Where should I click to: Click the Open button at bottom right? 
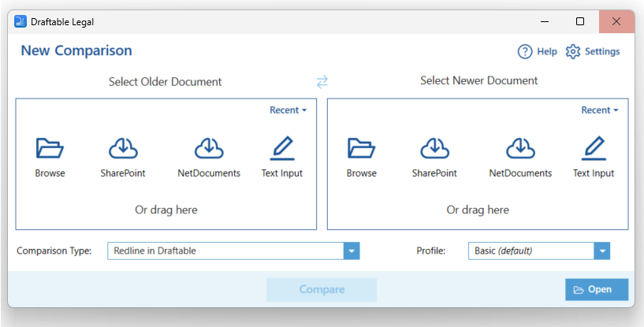coord(596,289)
